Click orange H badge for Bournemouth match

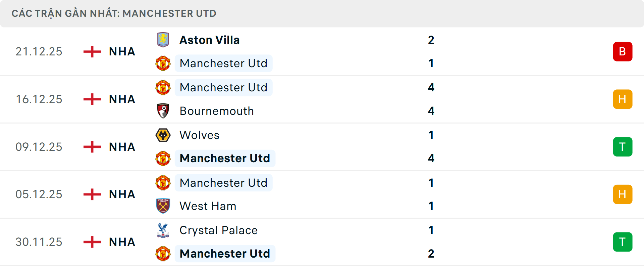pos(623,99)
